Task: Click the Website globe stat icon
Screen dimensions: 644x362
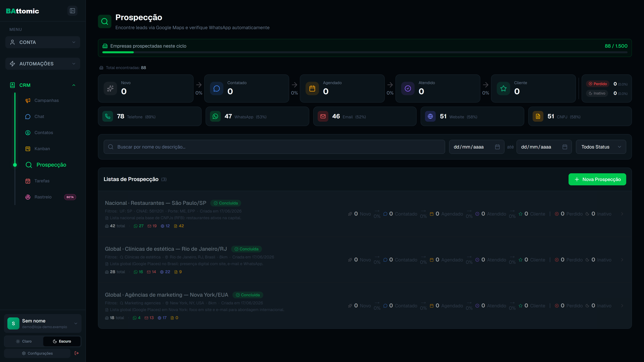Action: [x=430, y=116]
